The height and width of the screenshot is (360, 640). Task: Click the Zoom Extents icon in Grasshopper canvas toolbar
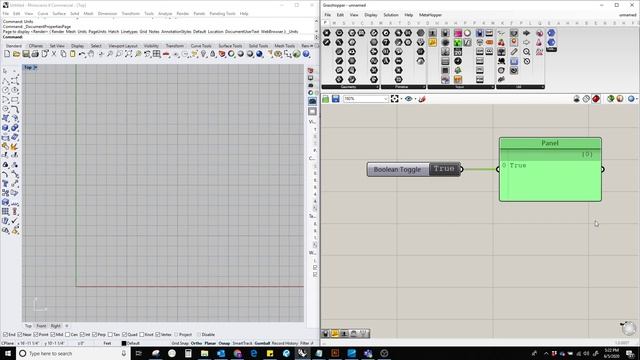point(394,99)
